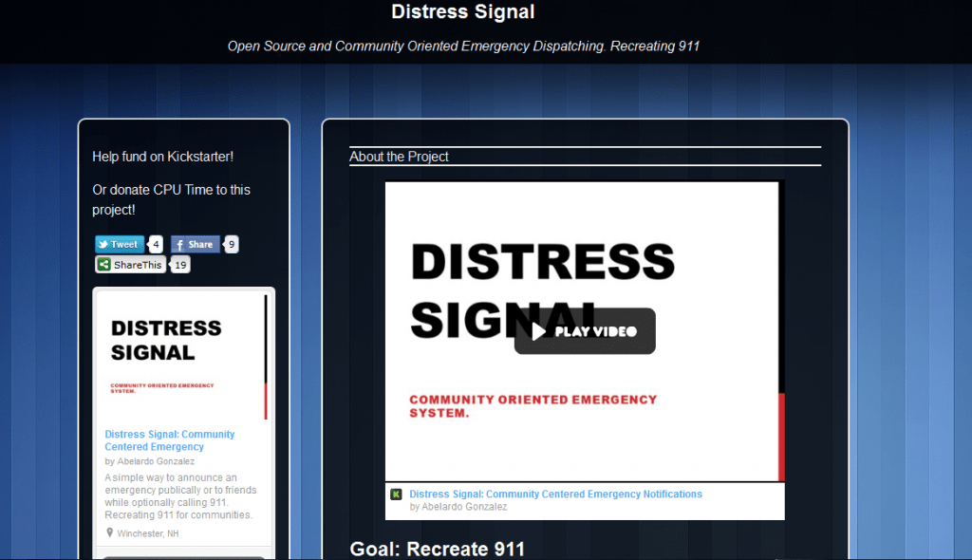972x560 pixels.
Task: Click the Facebook share count showing 9
Action: pyautogui.click(x=231, y=244)
